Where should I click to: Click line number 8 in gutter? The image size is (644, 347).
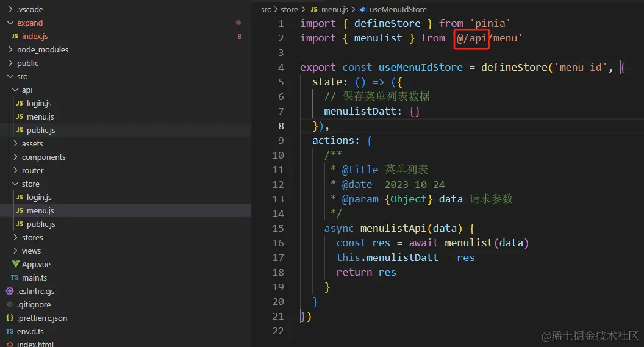click(x=281, y=126)
